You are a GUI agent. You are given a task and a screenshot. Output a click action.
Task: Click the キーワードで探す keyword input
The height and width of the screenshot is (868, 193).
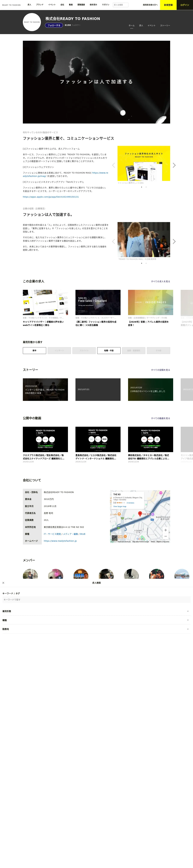96,600
